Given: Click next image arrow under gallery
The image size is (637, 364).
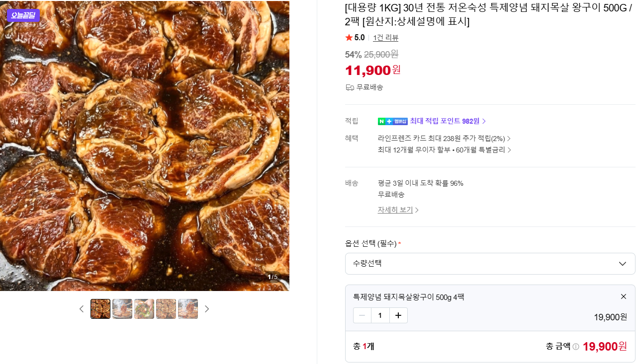Looking at the screenshot, I should coord(207,309).
